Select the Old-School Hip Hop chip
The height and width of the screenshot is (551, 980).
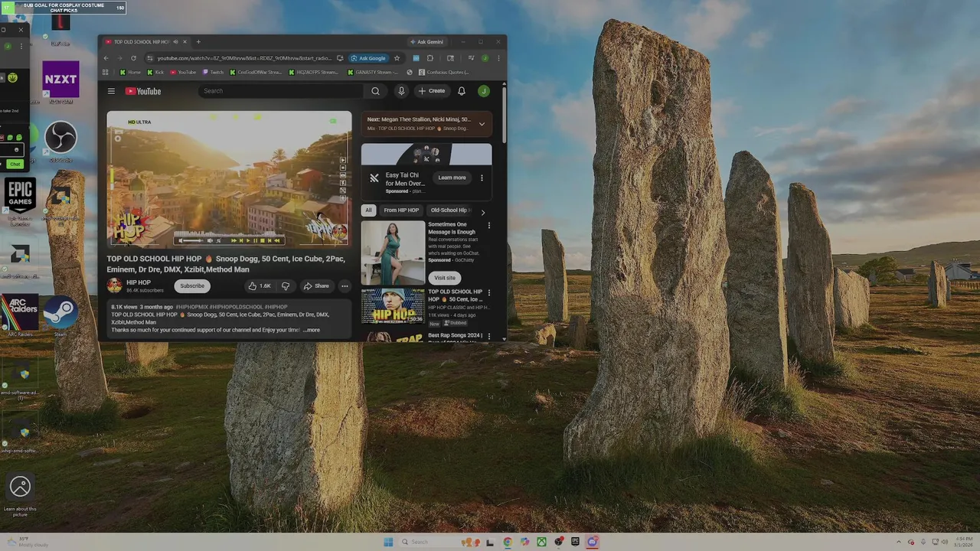451,210
